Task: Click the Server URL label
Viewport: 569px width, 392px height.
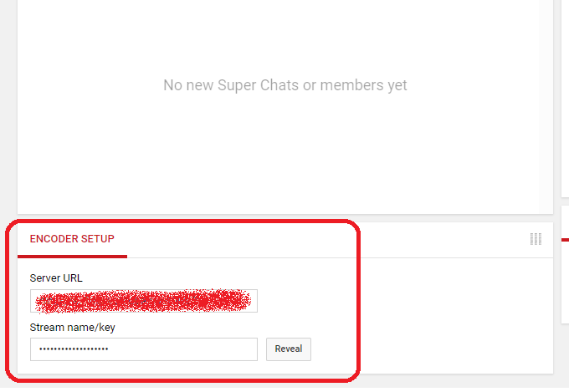Action: [56, 278]
